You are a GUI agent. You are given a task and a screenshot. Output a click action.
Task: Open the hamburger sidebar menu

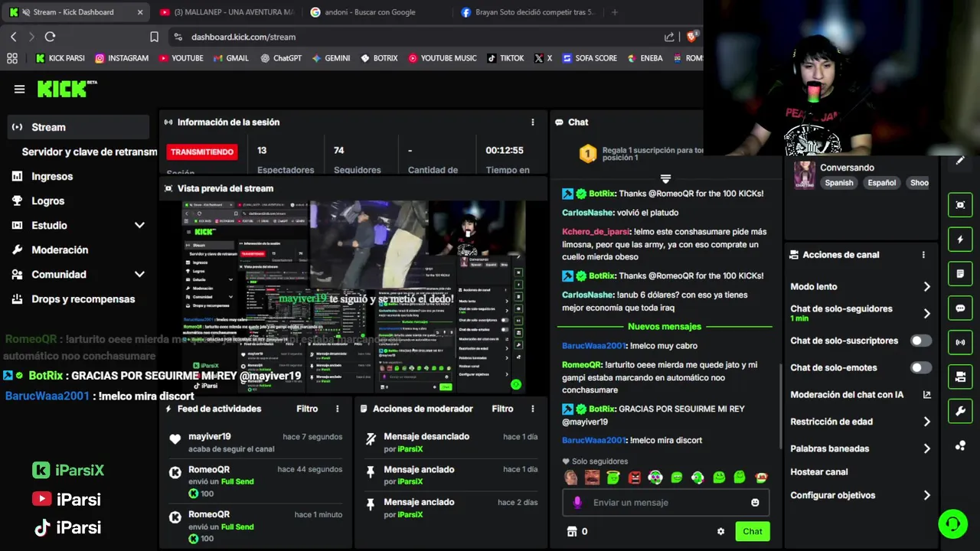pyautogui.click(x=19, y=89)
